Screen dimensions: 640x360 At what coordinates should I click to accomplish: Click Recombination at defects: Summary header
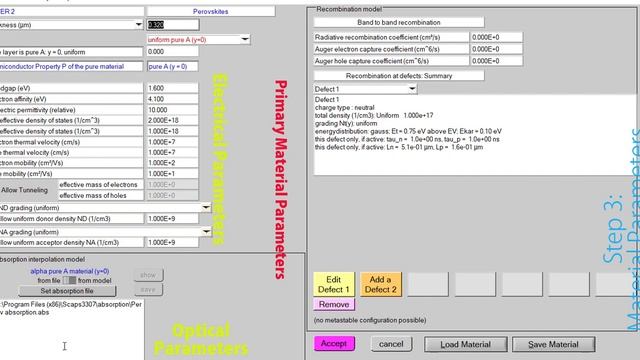pos(399,76)
